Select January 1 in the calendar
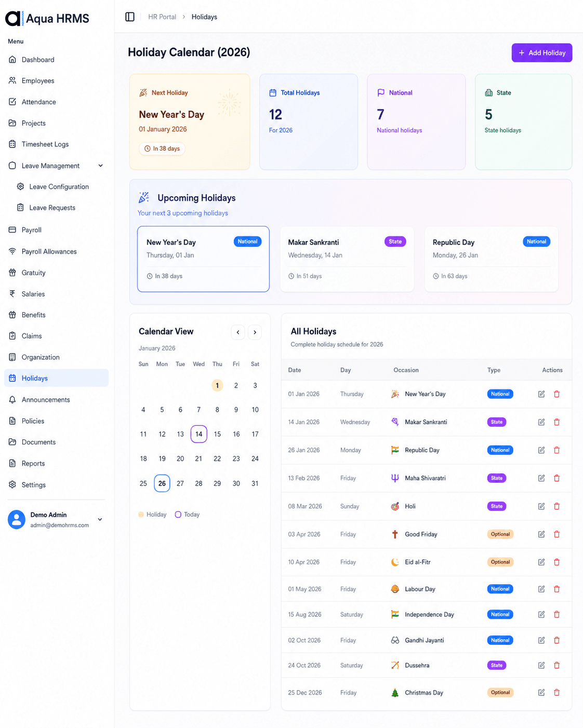The height and width of the screenshot is (728, 583). click(217, 385)
